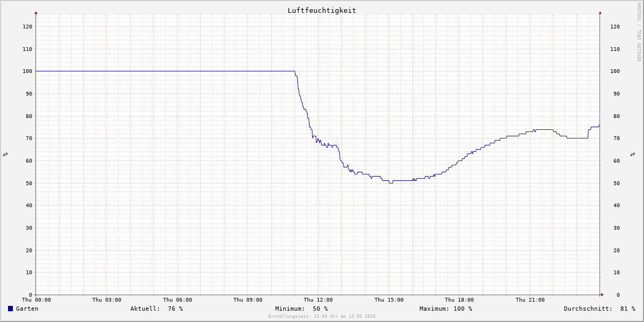644x322 pixels.
Task: Click the Minimum 50 % statistic
Action: click(x=301, y=309)
